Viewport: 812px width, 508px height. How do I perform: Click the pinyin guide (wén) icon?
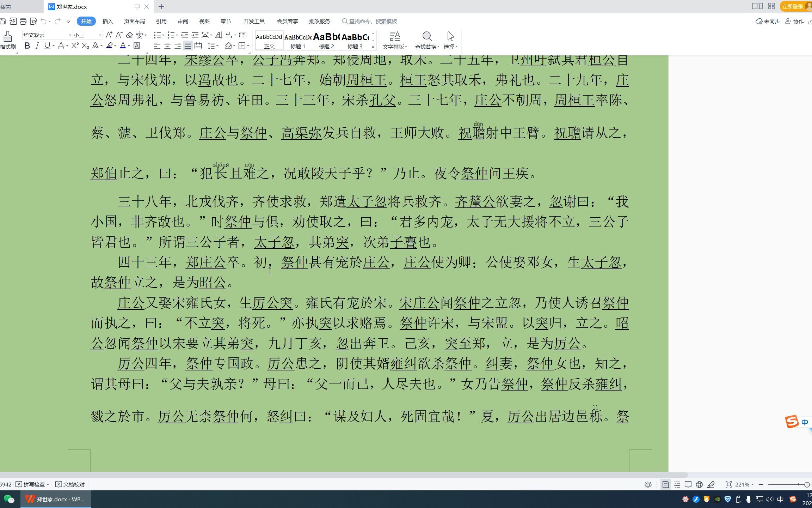140,35
